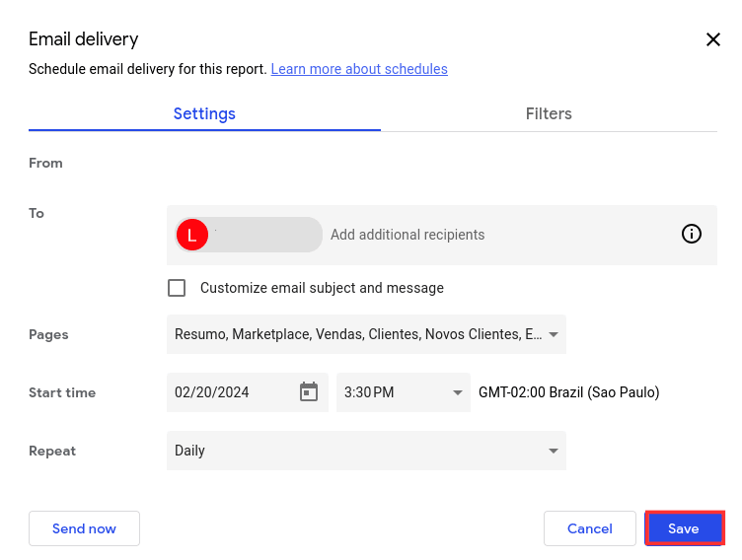
Task: Click the recipients info icon
Action: [x=692, y=234]
